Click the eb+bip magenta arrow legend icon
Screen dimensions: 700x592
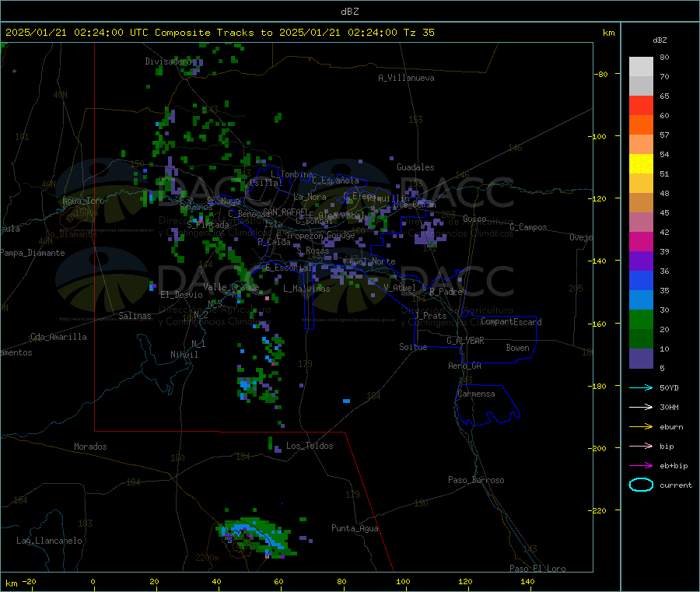click(641, 466)
